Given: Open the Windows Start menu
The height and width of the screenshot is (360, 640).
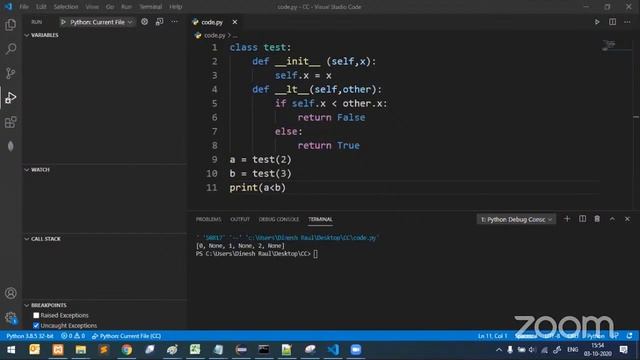Looking at the screenshot, I should click(11, 350).
